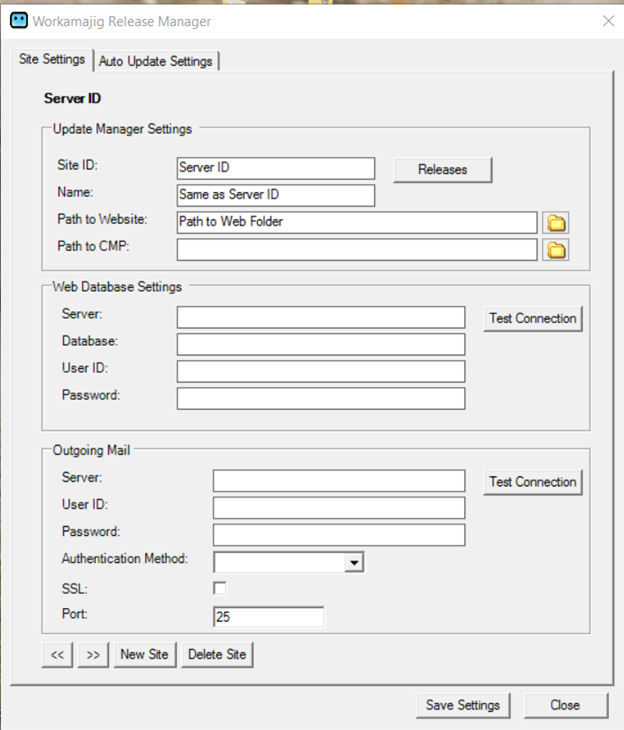Viewport: 624px width, 730px height.
Task: Click the Authentication Method label
Action: [x=125, y=559]
